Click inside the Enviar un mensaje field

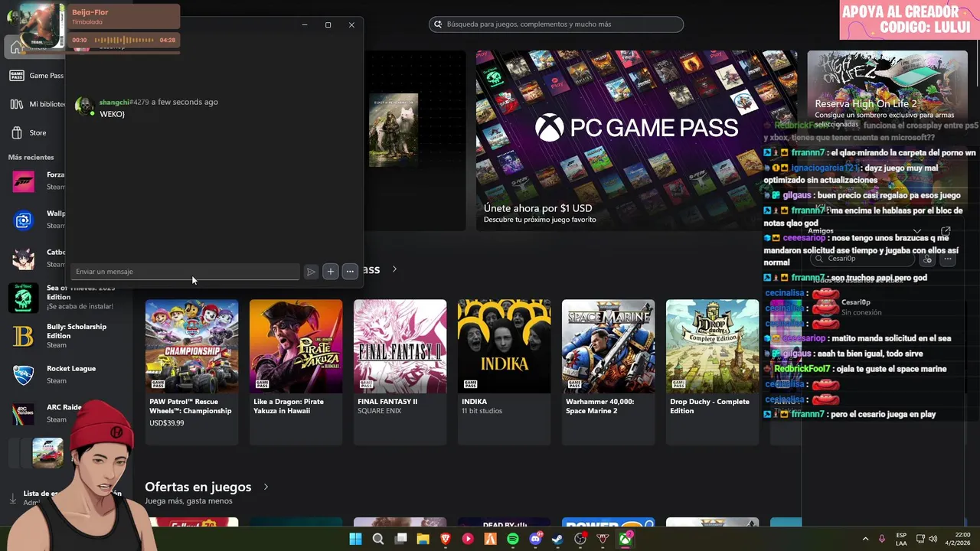click(185, 272)
